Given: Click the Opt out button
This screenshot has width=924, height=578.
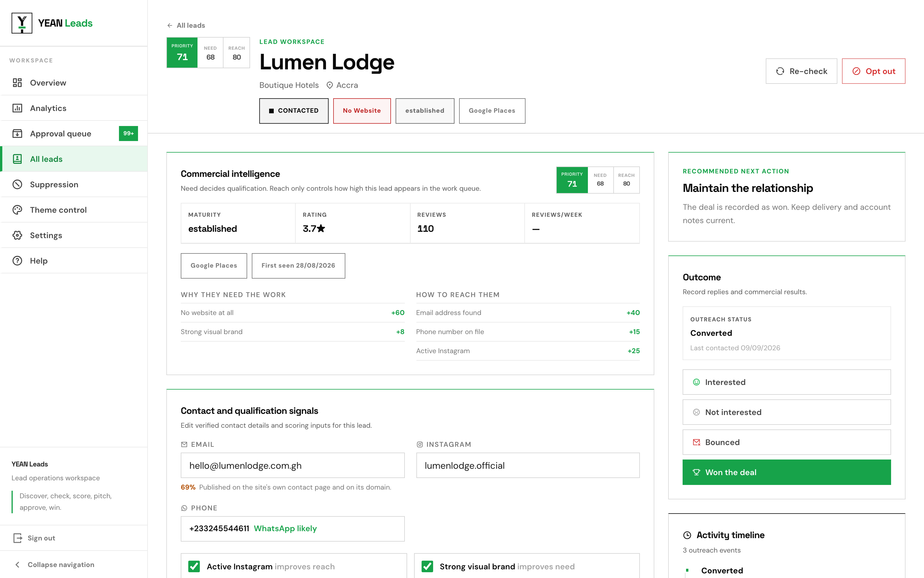Looking at the screenshot, I should pos(873,71).
